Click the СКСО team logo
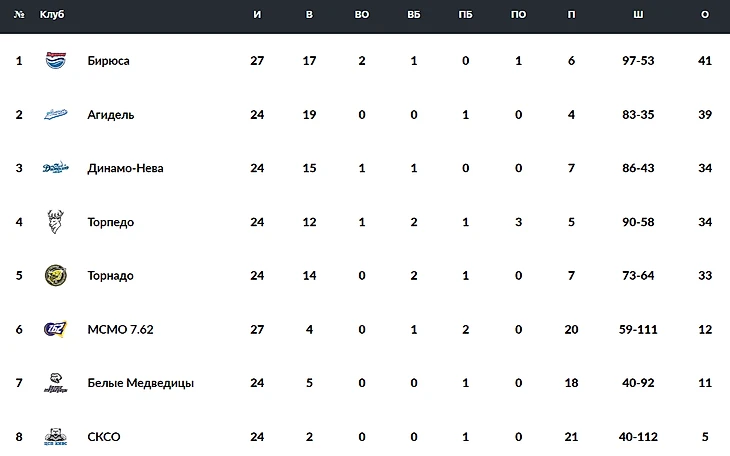730x456 pixels. tap(55, 437)
